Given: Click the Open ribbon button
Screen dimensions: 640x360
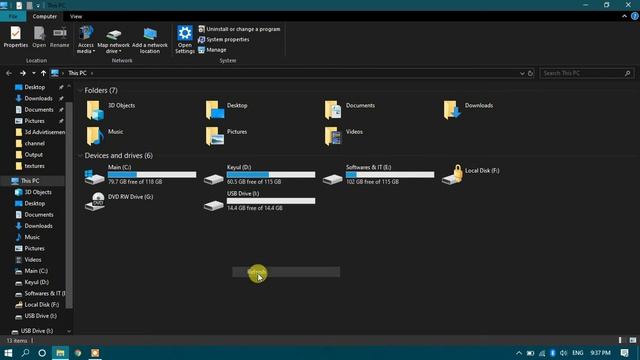Looking at the screenshot, I should 39,37.
